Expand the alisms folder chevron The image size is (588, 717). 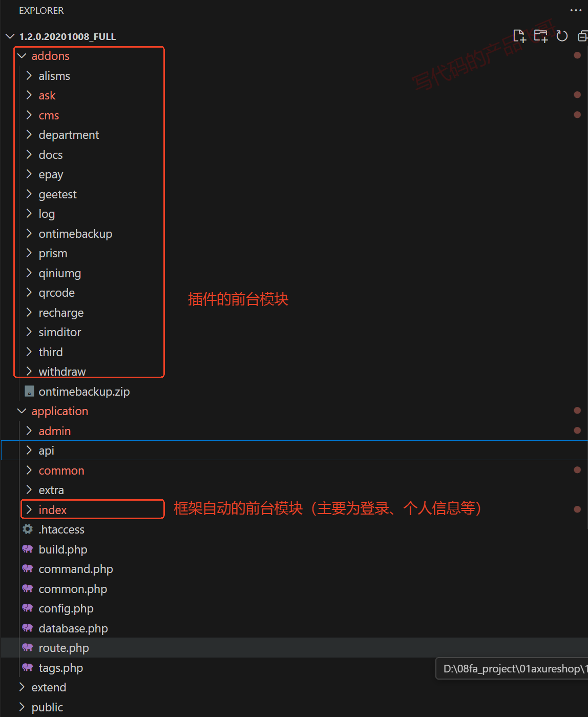(29, 75)
